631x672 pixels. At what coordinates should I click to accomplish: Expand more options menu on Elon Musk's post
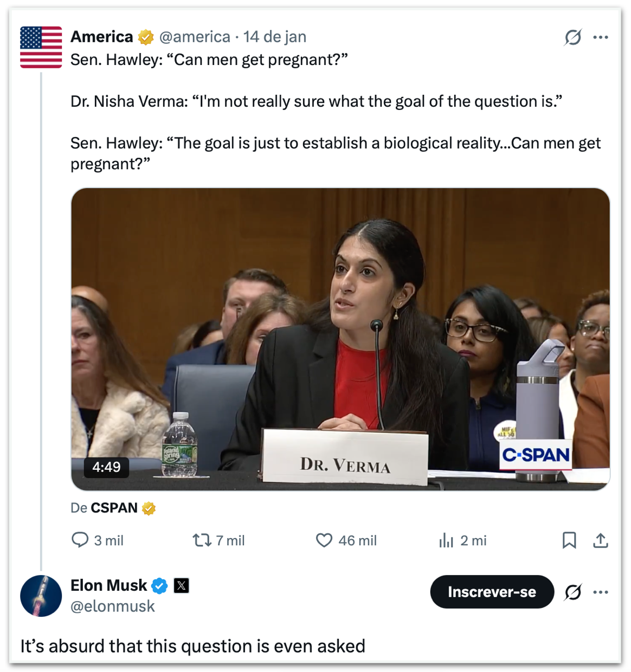(601, 592)
